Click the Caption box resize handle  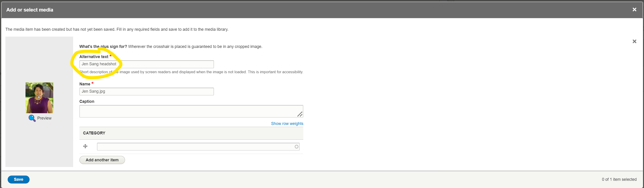tap(300, 114)
